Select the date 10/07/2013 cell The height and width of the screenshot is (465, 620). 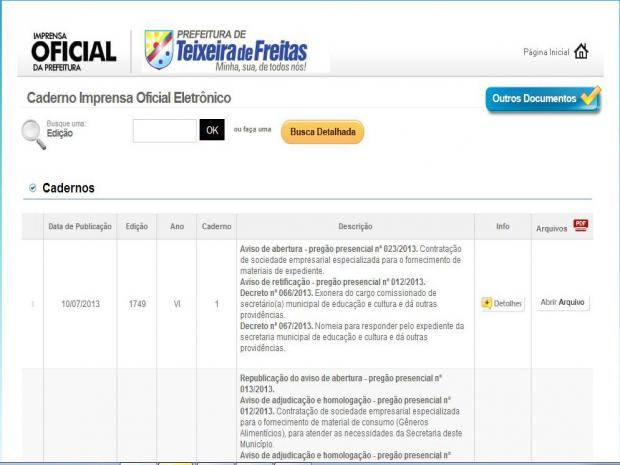[80, 304]
